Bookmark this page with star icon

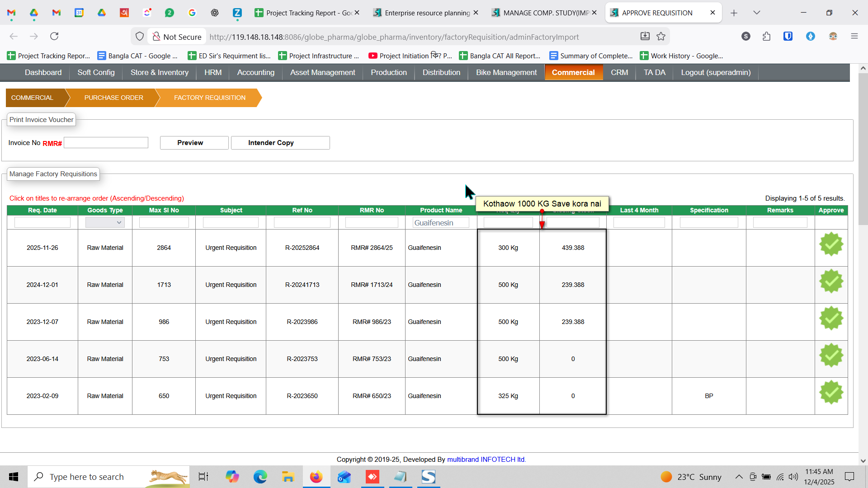(x=661, y=37)
